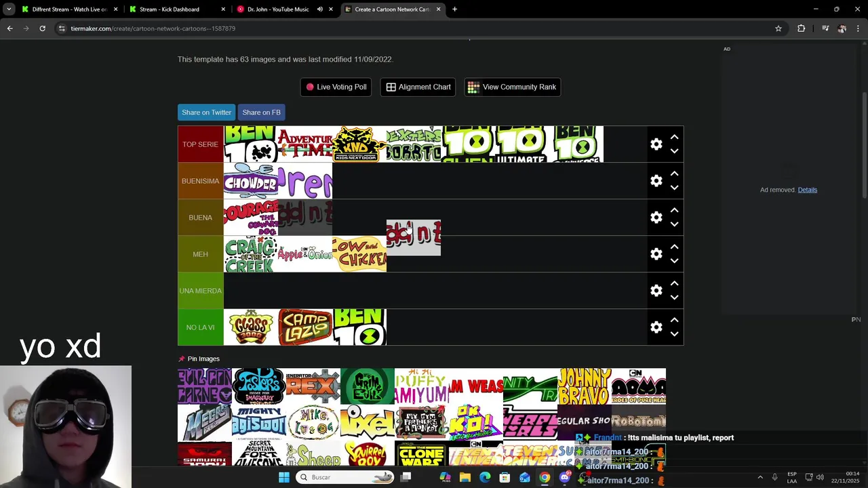Pick the OK K.O.! image
The height and width of the screenshot is (488, 868).
[476, 423]
